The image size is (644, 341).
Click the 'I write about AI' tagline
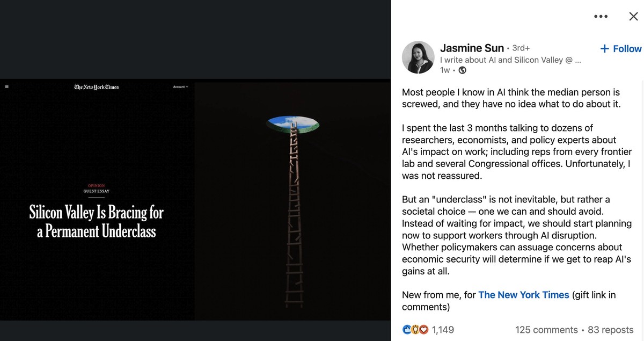510,60
